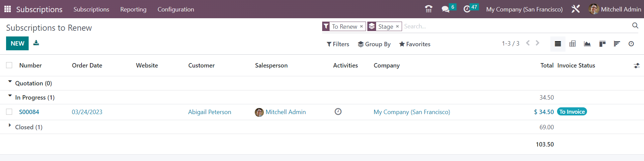The image size is (644, 161).
Task: Switch to pivot table view
Action: point(572,44)
